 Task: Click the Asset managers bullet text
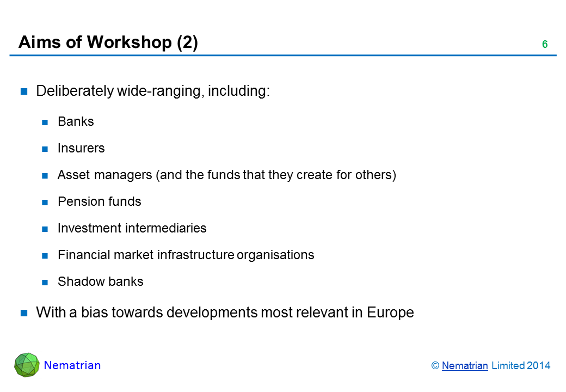click(x=226, y=175)
